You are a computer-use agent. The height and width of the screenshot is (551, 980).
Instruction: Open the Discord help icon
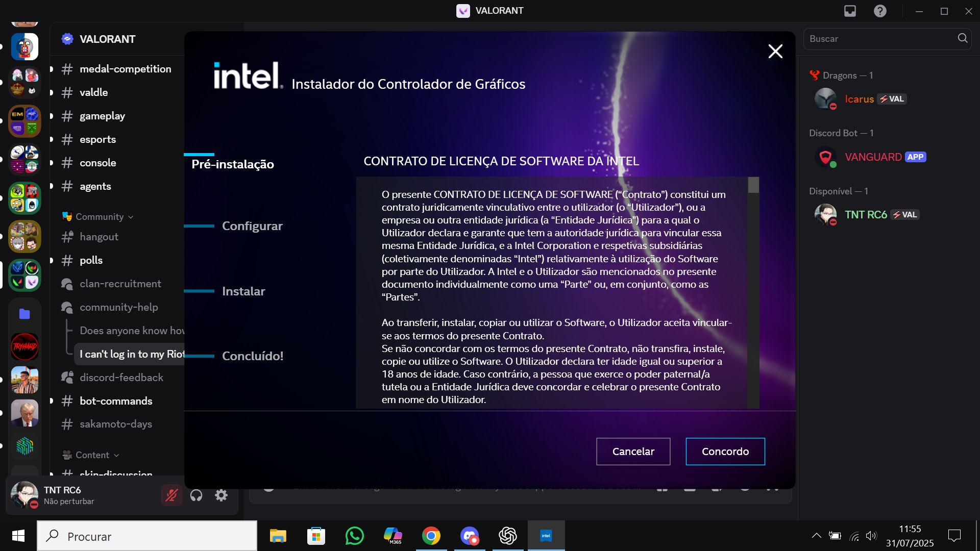pyautogui.click(x=880, y=11)
